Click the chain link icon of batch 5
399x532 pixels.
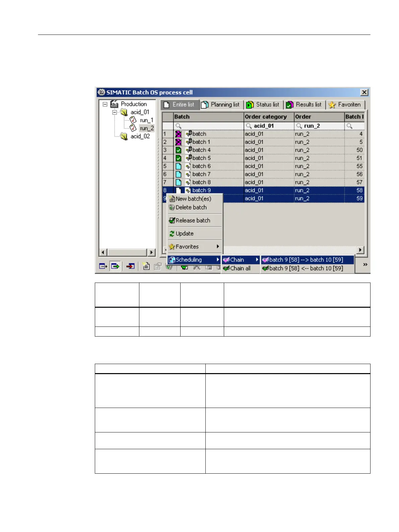point(189,158)
